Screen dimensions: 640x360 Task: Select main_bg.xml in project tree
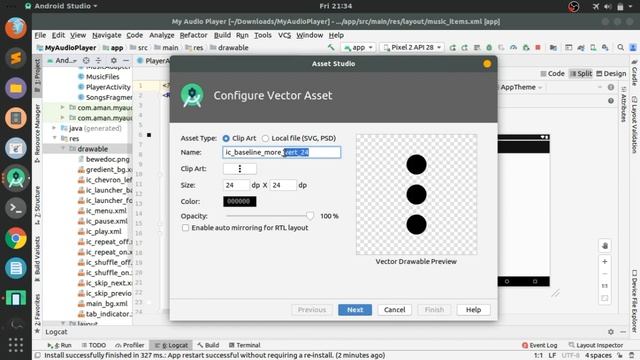click(x=102, y=304)
